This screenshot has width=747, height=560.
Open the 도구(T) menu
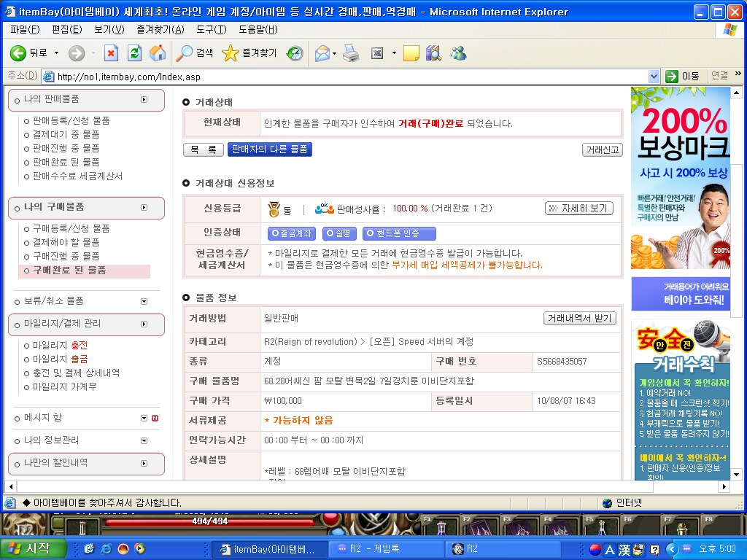coord(211,30)
